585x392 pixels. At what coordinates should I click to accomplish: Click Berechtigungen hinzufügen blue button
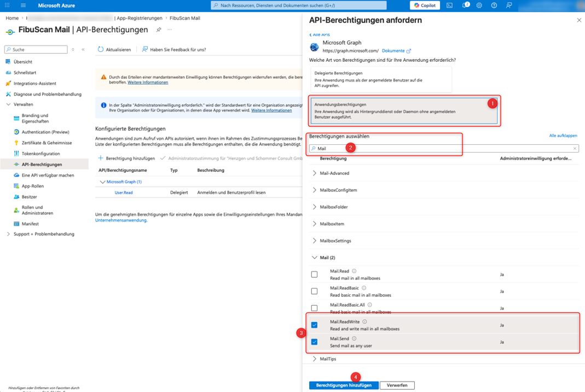pos(344,385)
